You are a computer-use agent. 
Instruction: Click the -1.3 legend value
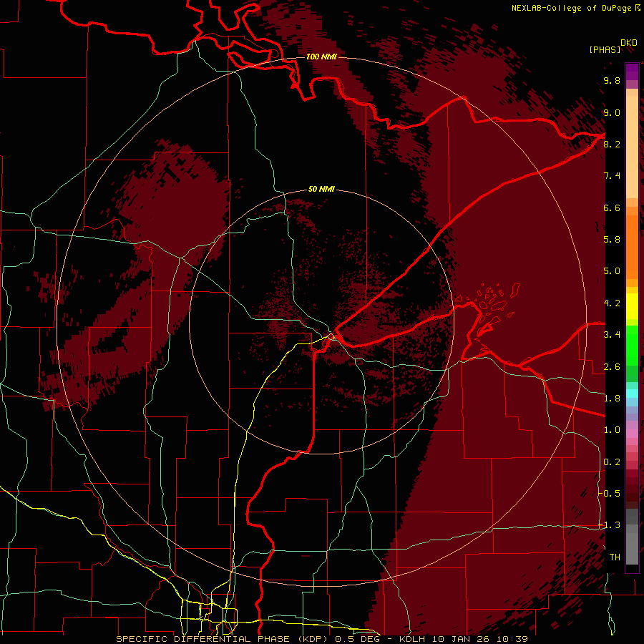(x=610, y=525)
